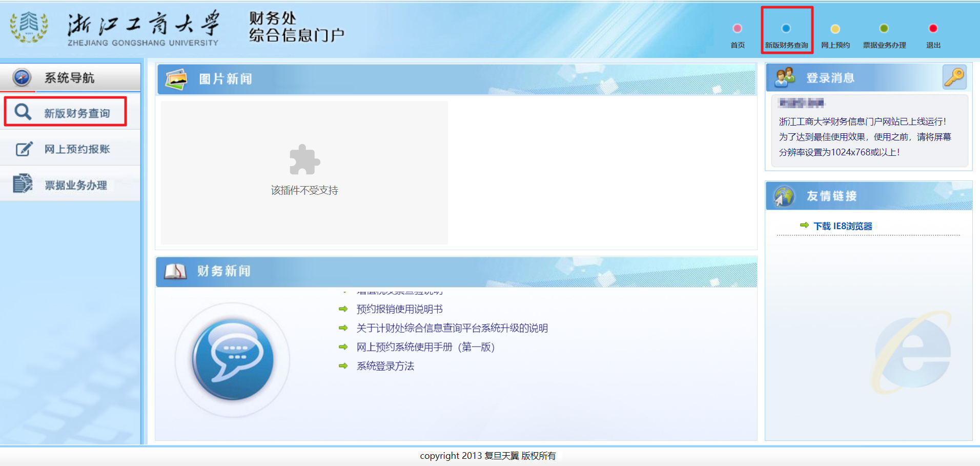Viewport: 980px width, 466px height.
Task: Open the 预约报销使用说明书 news link
Action: [x=399, y=309]
